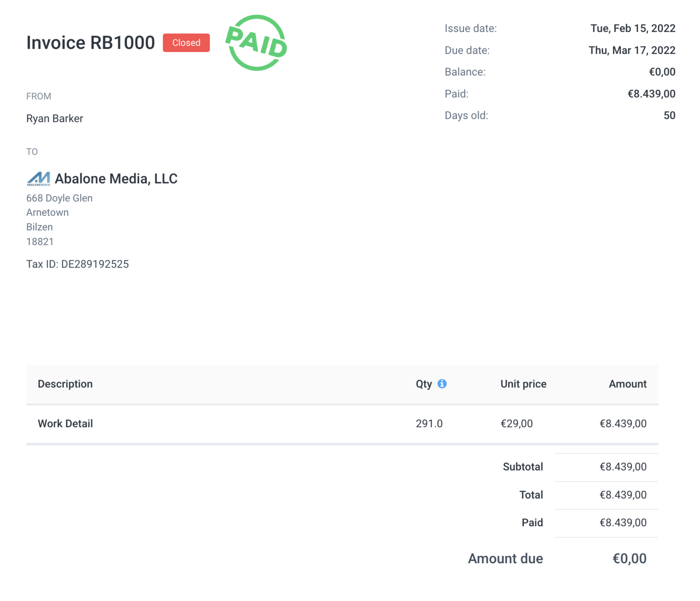700x601 pixels.
Task: Open the invoice RB1000 title
Action: 91,42
